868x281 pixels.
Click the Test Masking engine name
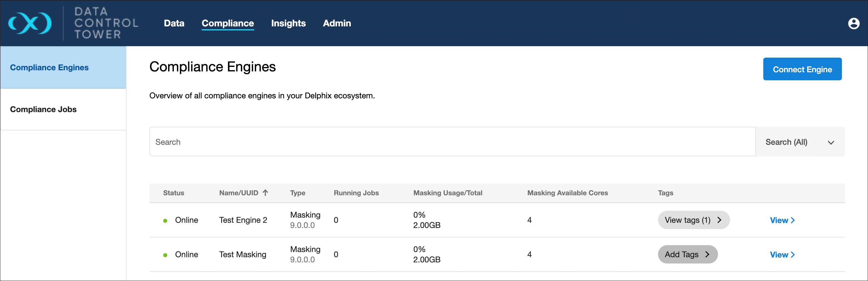(x=242, y=254)
